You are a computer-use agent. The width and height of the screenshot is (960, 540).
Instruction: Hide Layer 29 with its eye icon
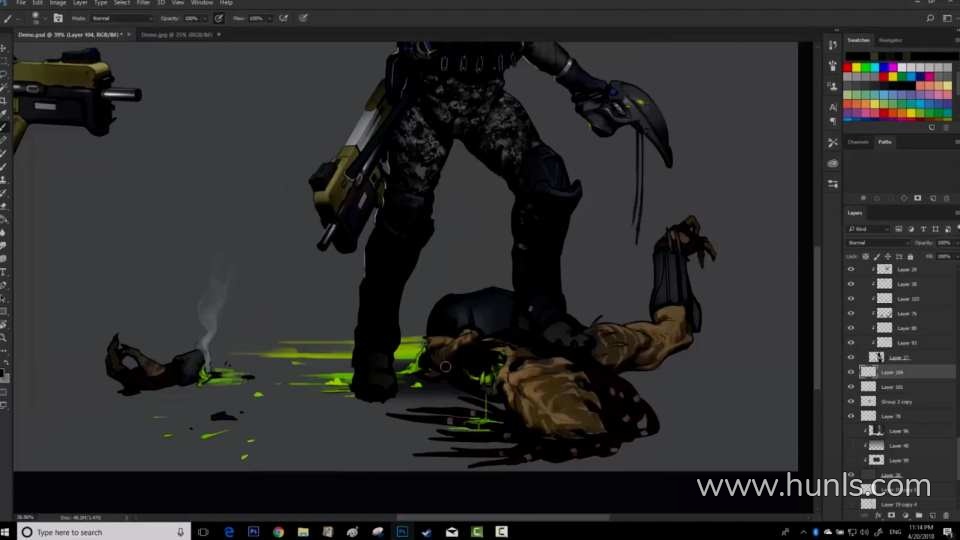[851, 269]
